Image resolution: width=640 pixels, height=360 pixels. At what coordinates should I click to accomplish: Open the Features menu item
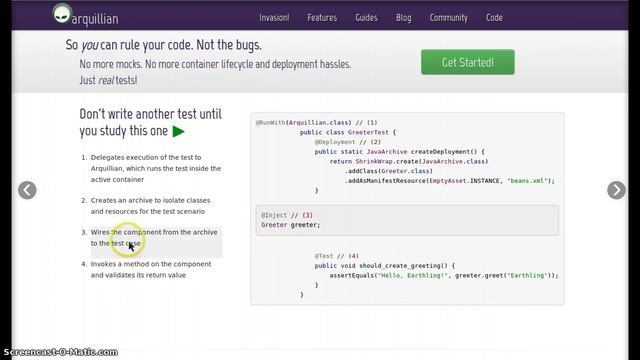(322, 18)
